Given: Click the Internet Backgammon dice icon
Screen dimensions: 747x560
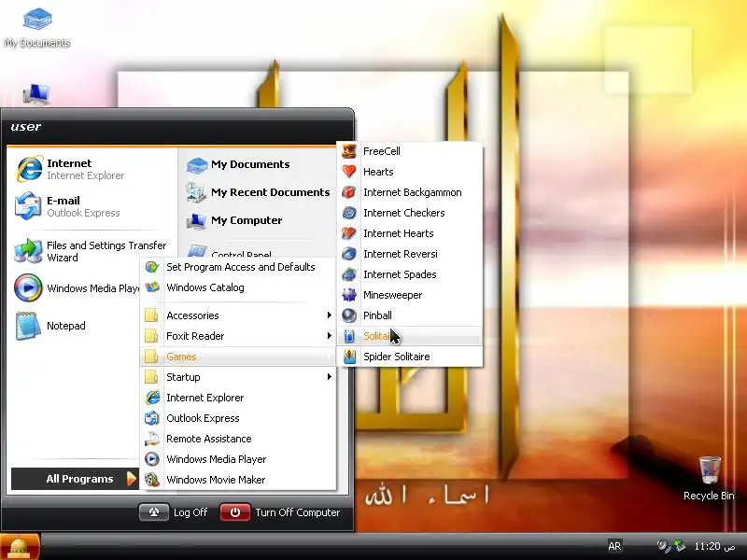Looking at the screenshot, I should 349,192.
